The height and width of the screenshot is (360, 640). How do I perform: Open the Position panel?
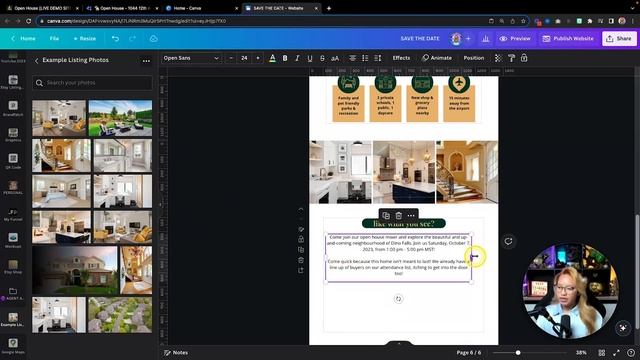474,58
